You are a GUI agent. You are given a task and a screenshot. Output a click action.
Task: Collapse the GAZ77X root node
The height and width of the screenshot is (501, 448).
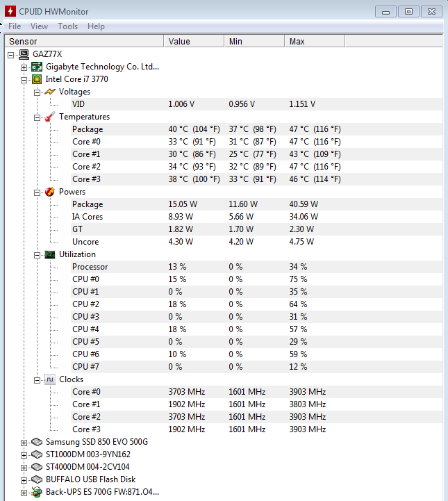[x=11, y=56]
